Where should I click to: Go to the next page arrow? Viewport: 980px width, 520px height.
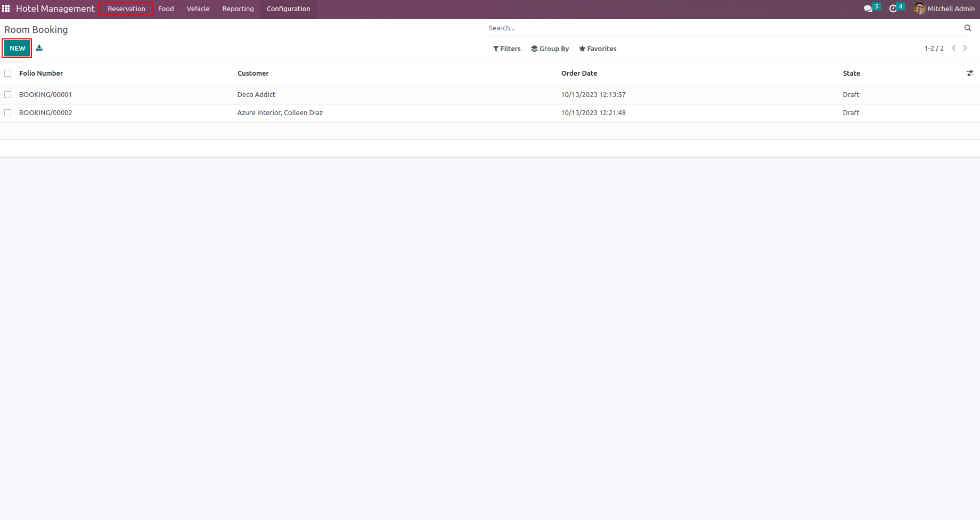pyautogui.click(x=965, y=48)
